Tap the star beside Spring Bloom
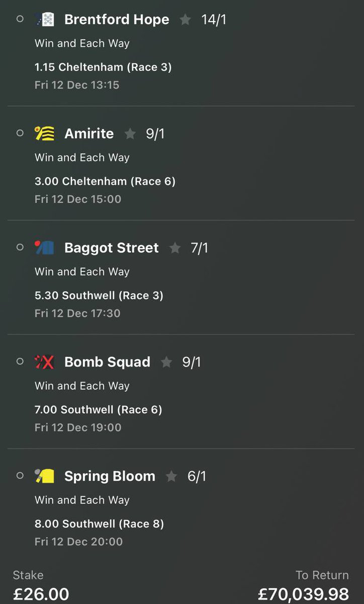 171,476
